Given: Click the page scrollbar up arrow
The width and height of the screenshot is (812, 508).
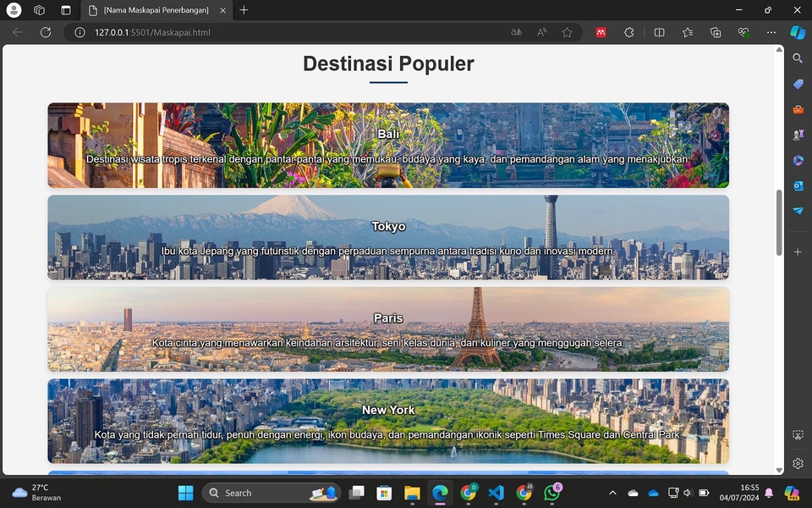Looking at the screenshot, I should click(779, 49).
